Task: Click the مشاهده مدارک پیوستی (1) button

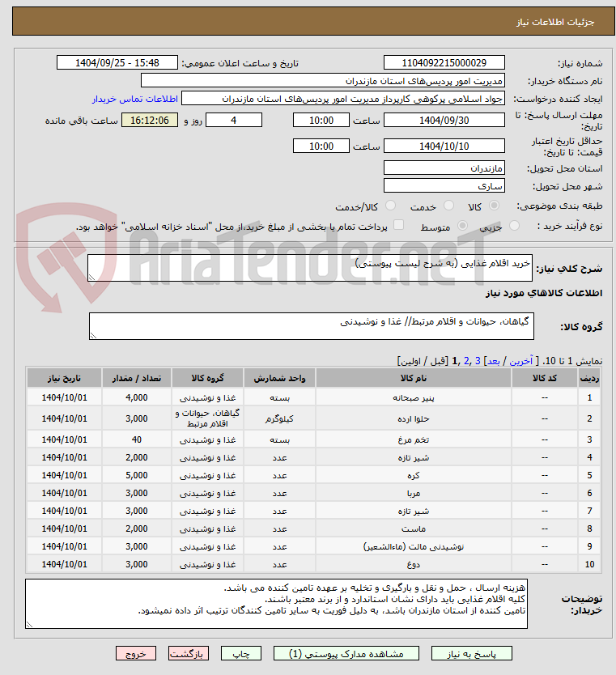Action: [x=346, y=653]
